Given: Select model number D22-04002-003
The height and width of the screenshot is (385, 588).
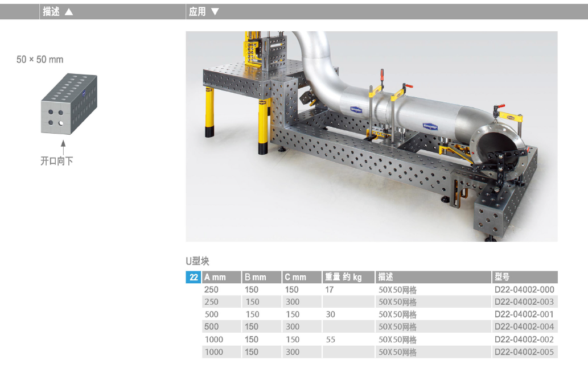Looking at the screenshot, I should click(524, 302).
